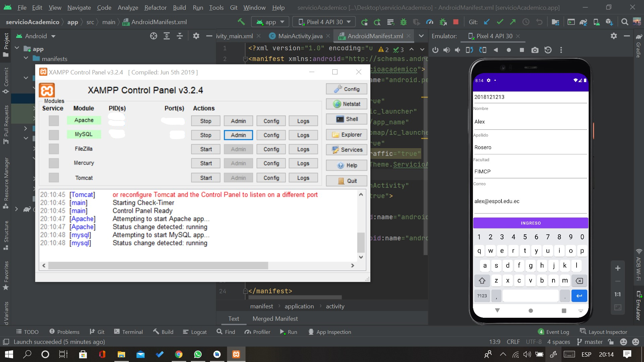The width and height of the screenshot is (644, 362).
Task: Toggle Tomcat service checkbox in XAMPP
Action: [54, 178]
